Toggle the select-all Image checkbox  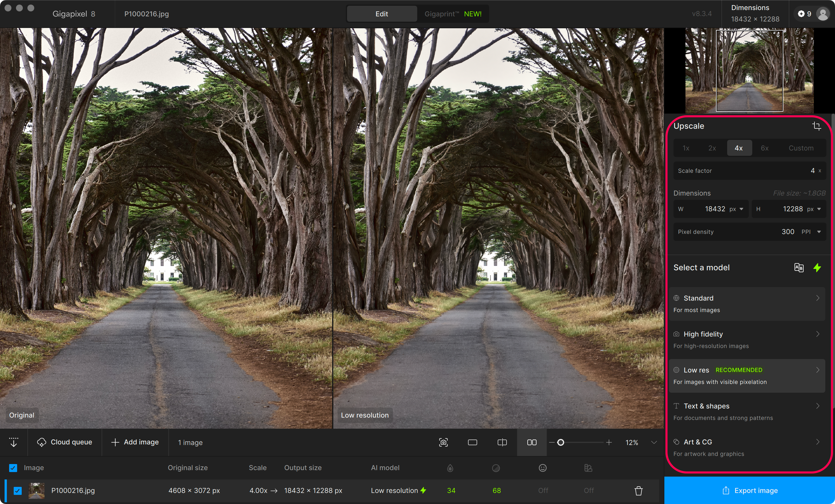click(x=13, y=468)
